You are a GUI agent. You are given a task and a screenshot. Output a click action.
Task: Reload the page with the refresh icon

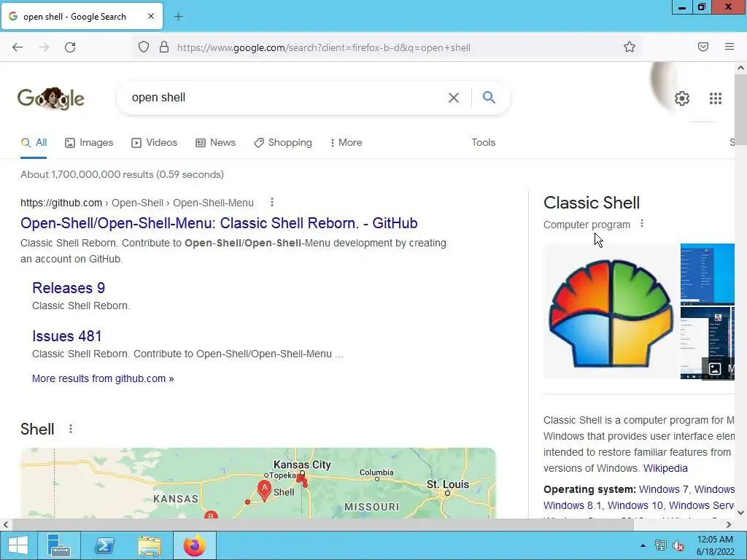coord(70,47)
